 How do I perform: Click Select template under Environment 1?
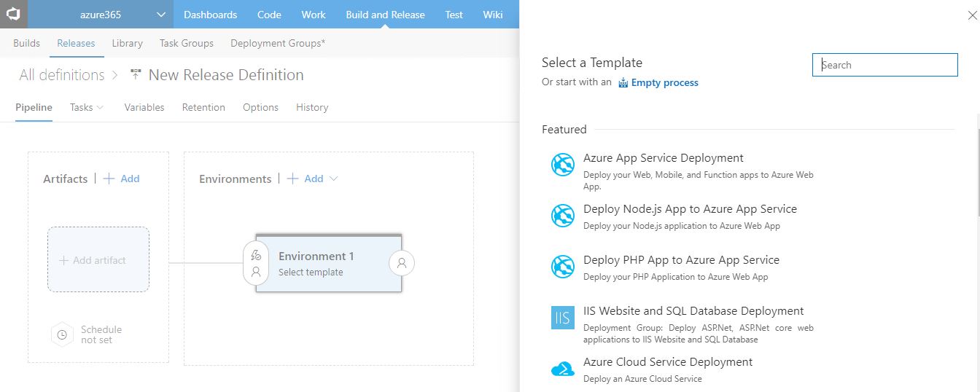coord(311,273)
